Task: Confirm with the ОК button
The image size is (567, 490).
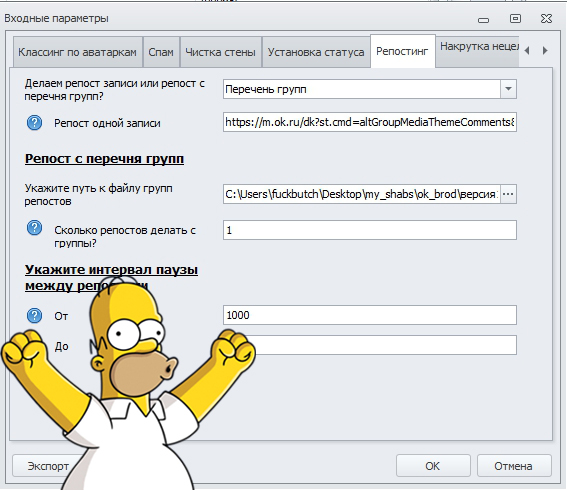Action: click(x=433, y=466)
